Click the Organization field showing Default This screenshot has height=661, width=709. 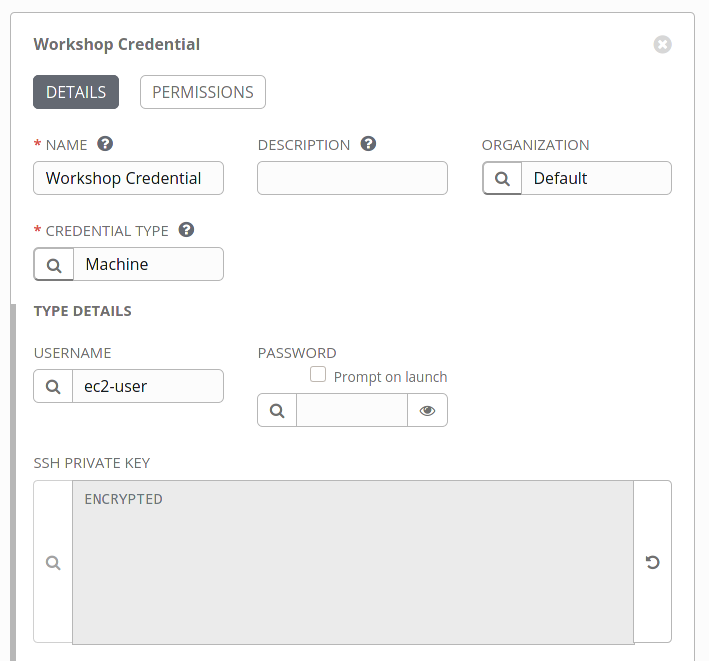tap(596, 178)
